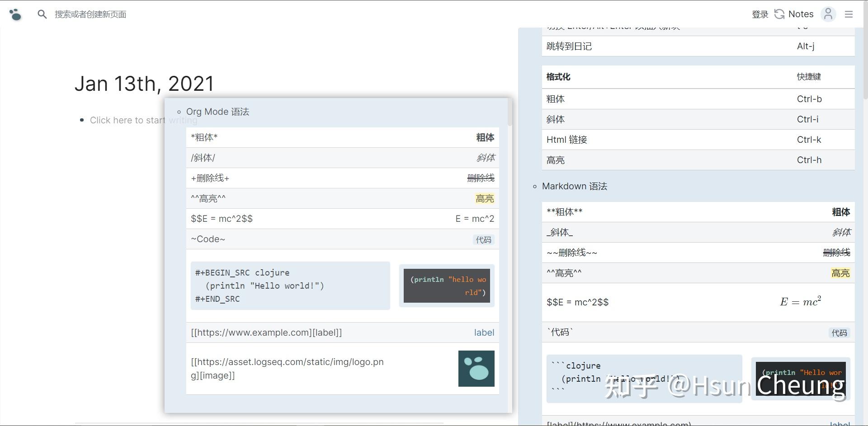Open the user avatar menu

click(828, 14)
